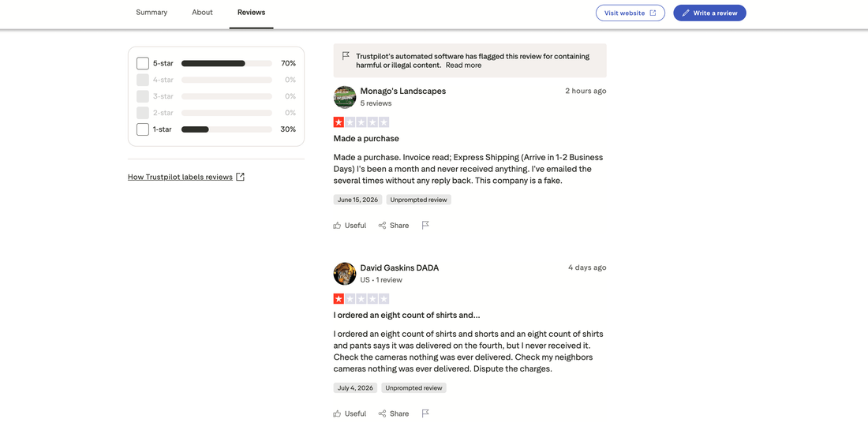Click the Visit website button
The width and height of the screenshot is (868, 445).
click(630, 13)
